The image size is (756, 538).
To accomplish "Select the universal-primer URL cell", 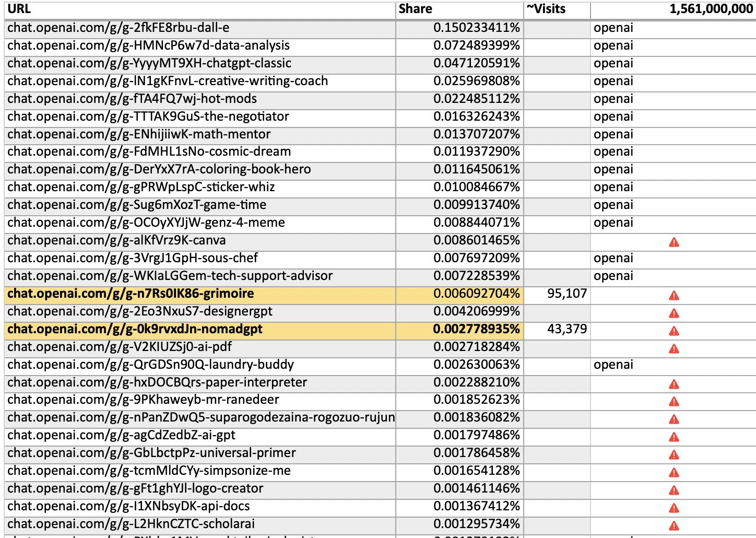I will click(200, 454).
